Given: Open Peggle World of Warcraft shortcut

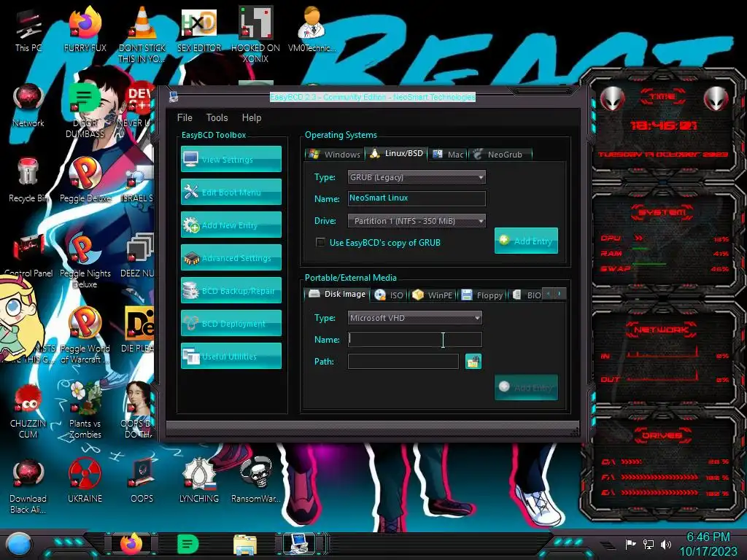Looking at the screenshot, I should [85, 335].
